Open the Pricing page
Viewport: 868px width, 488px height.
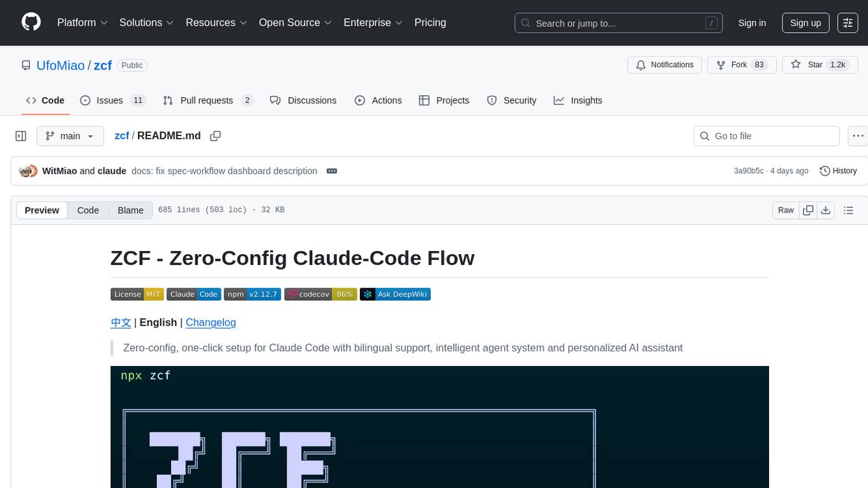[430, 22]
